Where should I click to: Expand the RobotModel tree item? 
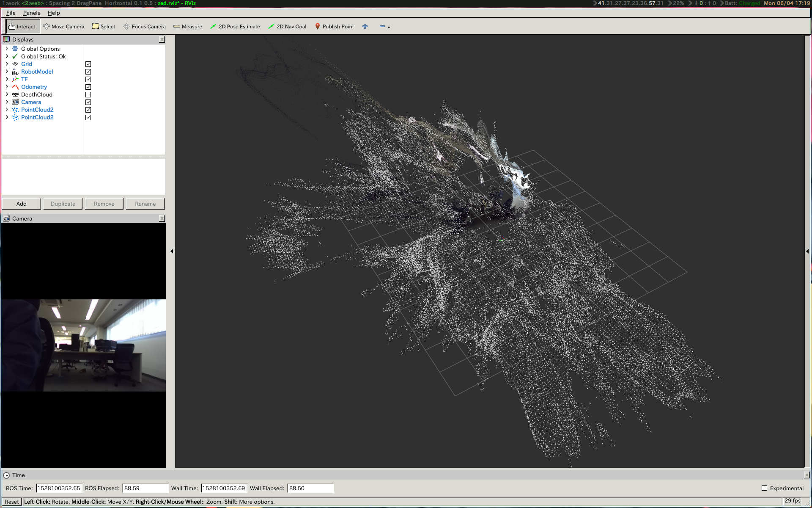(7, 72)
